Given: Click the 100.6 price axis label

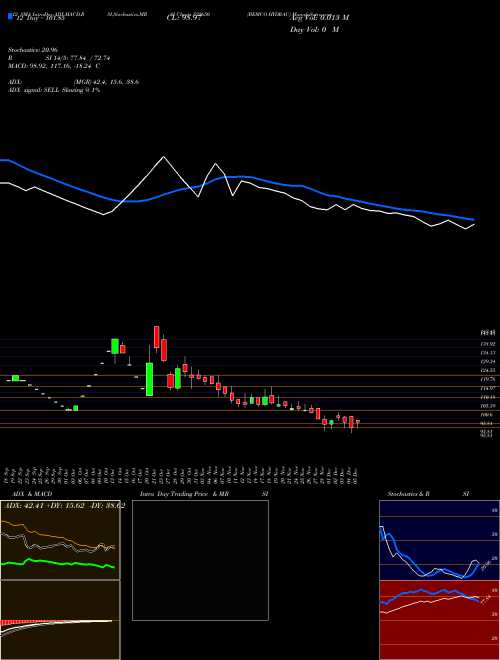Looking at the screenshot, I should coord(486,415).
